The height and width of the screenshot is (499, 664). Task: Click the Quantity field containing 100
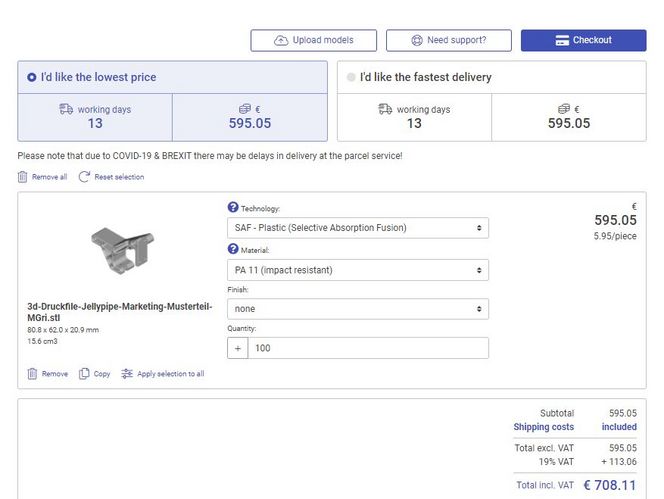click(x=368, y=348)
